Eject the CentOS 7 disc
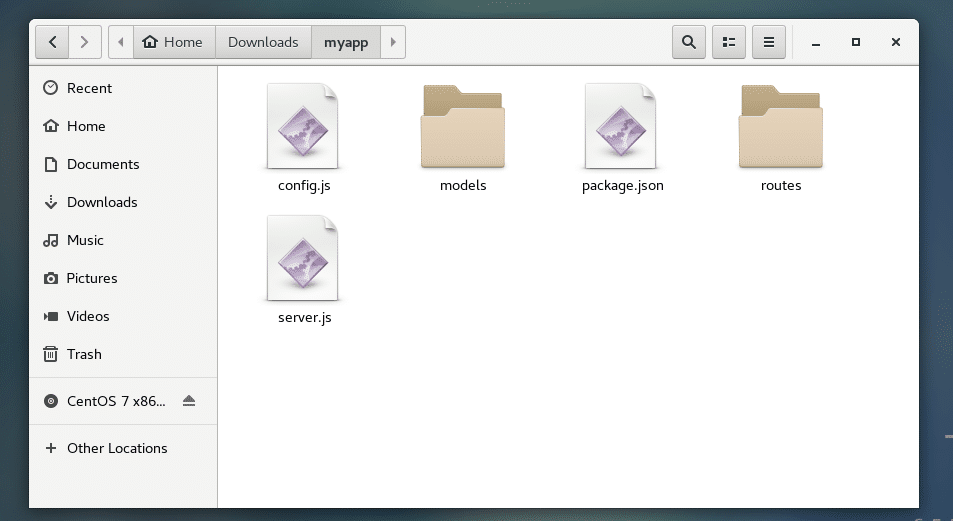This screenshot has width=953, height=521. [x=189, y=401]
